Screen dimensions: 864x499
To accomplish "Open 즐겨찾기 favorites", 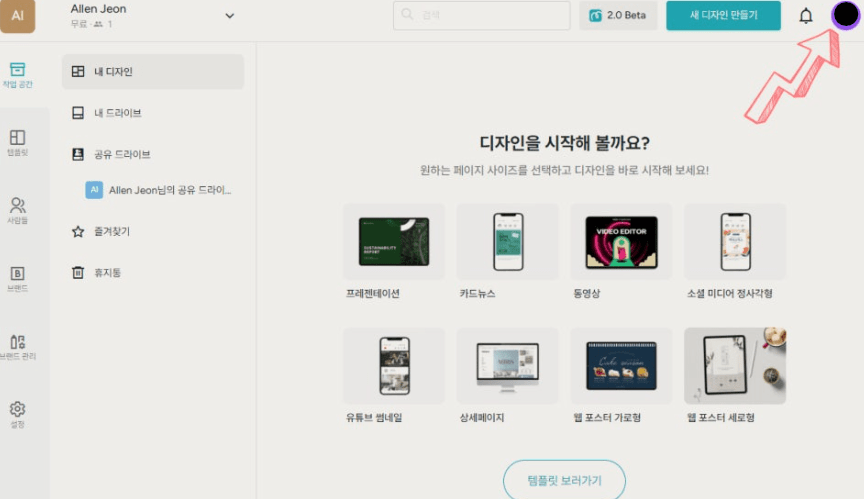I will click(153, 231).
